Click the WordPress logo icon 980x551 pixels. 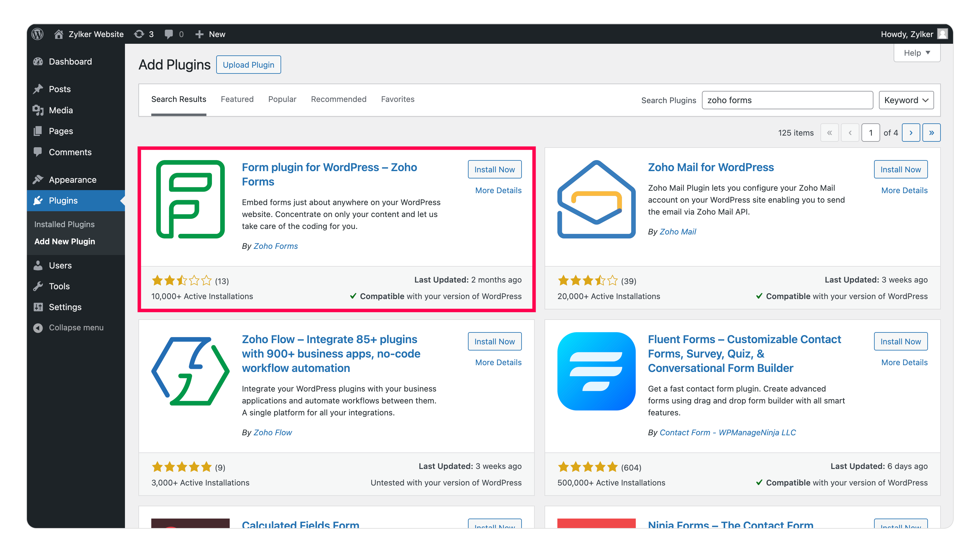click(x=37, y=34)
